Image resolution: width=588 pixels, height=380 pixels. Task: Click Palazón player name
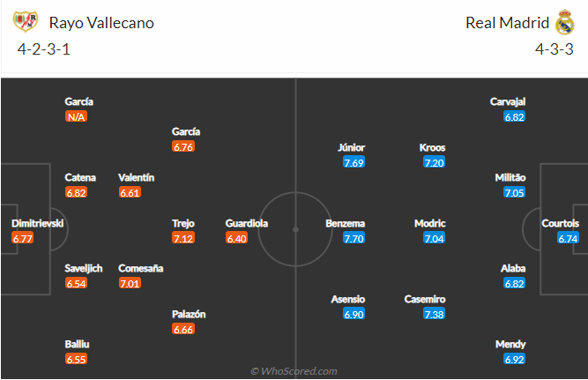pyautogui.click(x=189, y=314)
